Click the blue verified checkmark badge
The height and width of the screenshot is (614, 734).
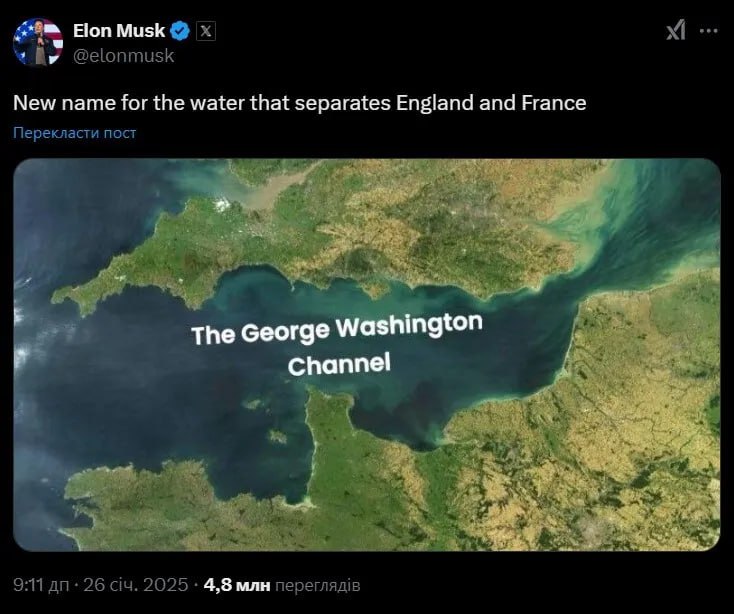click(181, 31)
